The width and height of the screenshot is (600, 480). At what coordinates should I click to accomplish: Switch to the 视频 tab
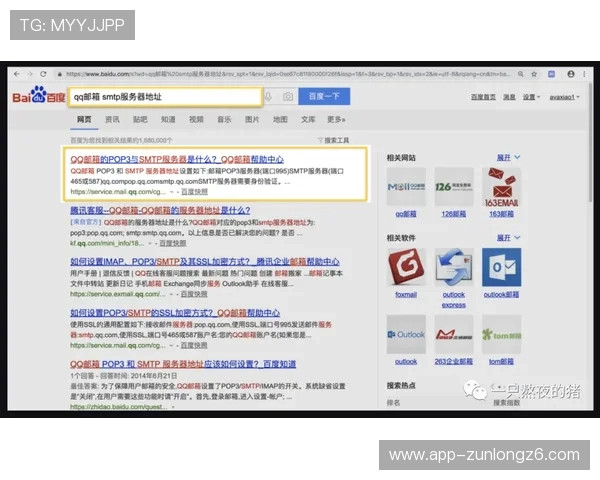pos(196,119)
